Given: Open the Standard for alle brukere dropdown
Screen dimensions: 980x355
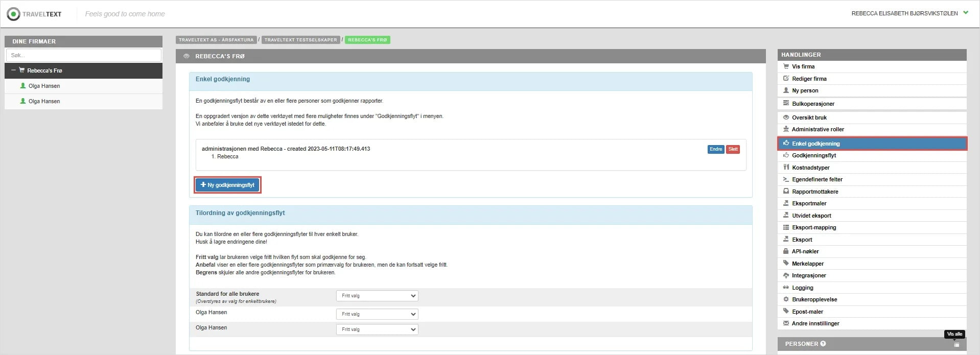Looking at the screenshot, I should 377,296.
